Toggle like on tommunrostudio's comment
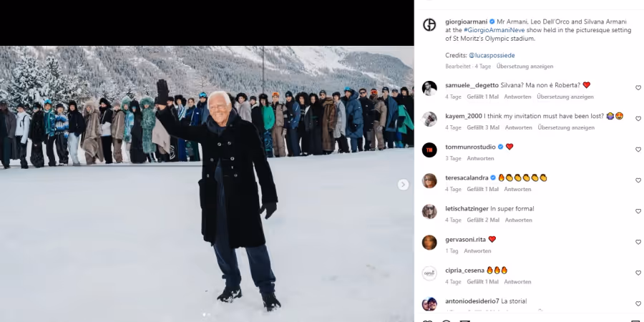 point(638,150)
